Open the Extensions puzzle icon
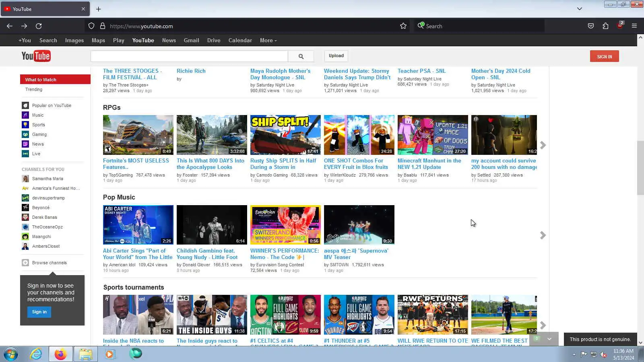The width and height of the screenshot is (644, 362). pyautogui.click(x=605, y=26)
